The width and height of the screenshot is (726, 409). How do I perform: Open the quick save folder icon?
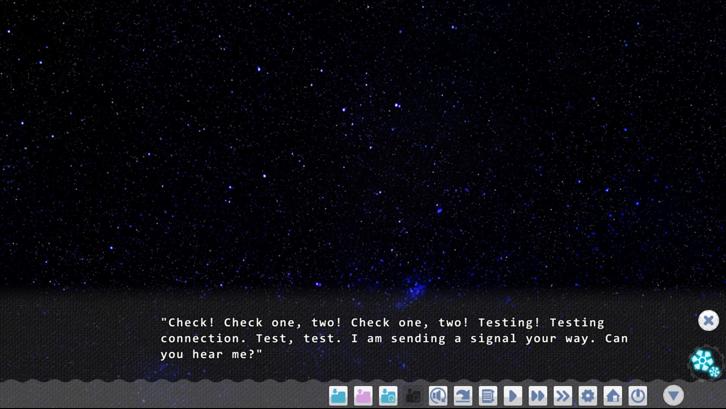click(x=388, y=396)
